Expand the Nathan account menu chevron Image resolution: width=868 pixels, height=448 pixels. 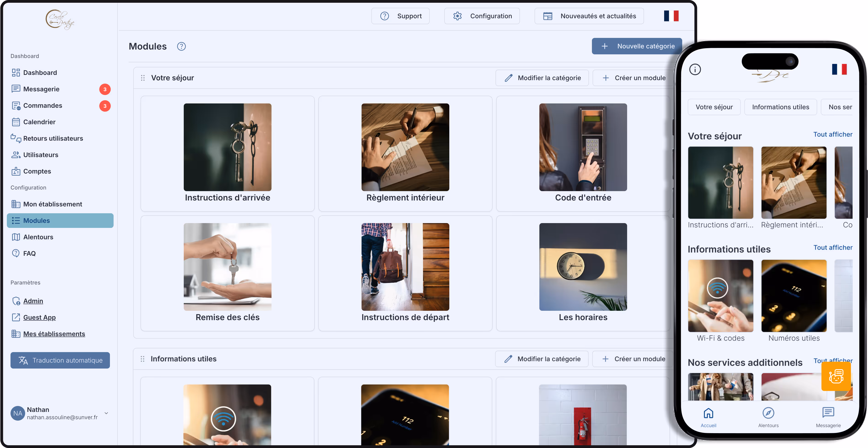(106, 413)
